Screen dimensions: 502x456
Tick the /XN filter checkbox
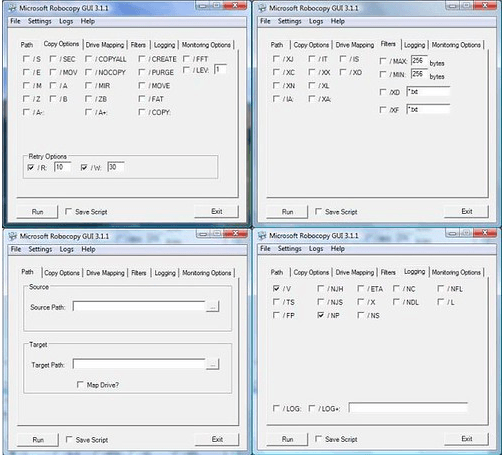[x=276, y=85]
